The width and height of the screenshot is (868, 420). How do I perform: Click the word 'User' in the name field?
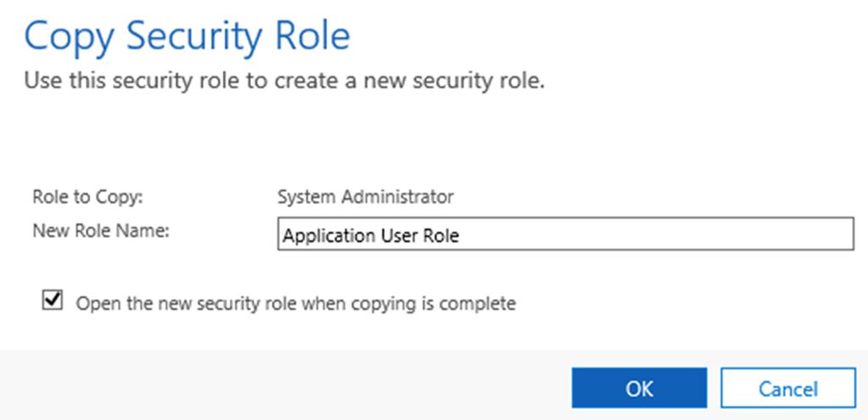coord(394,237)
